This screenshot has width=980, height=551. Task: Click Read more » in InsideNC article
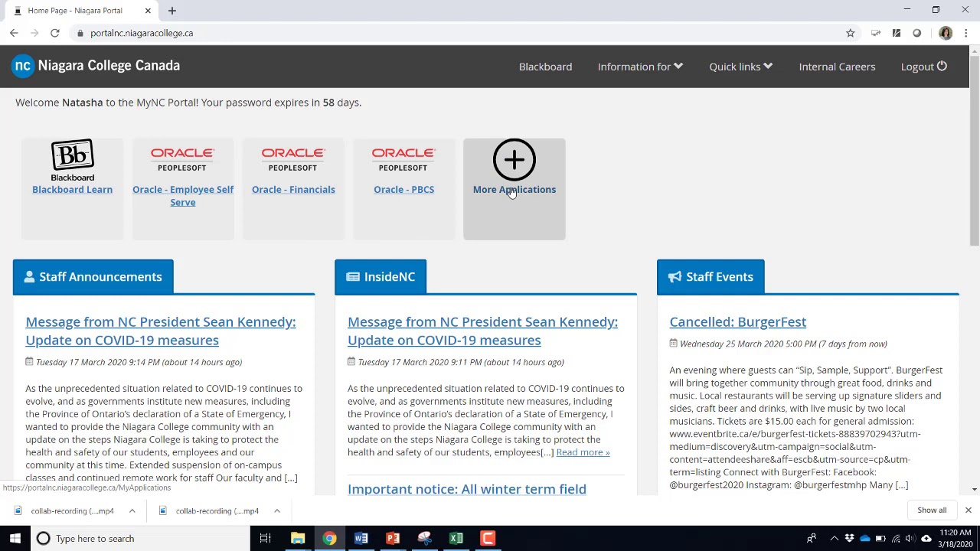583,452
